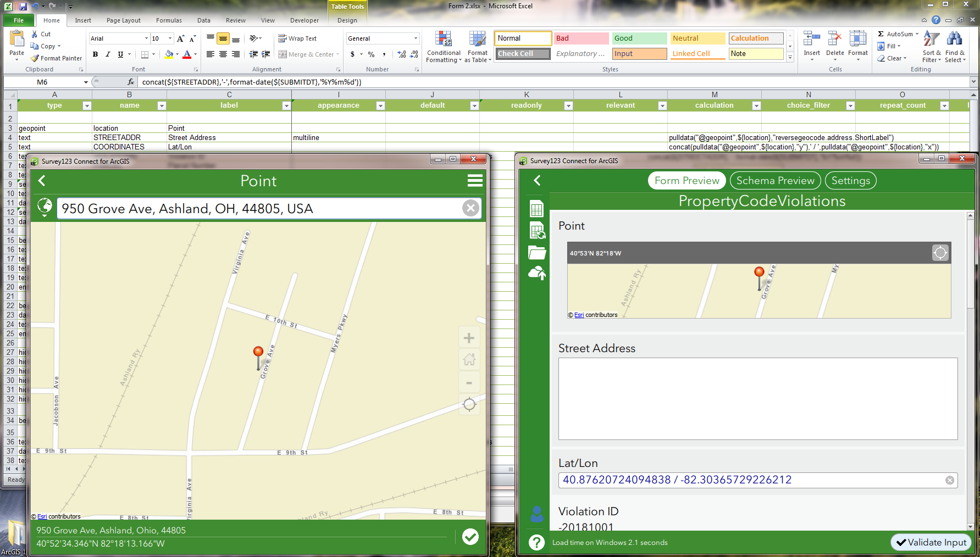The height and width of the screenshot is (557, 980).
Task: Click the globe geosearch icon
Action: click(x=45, y=207)
